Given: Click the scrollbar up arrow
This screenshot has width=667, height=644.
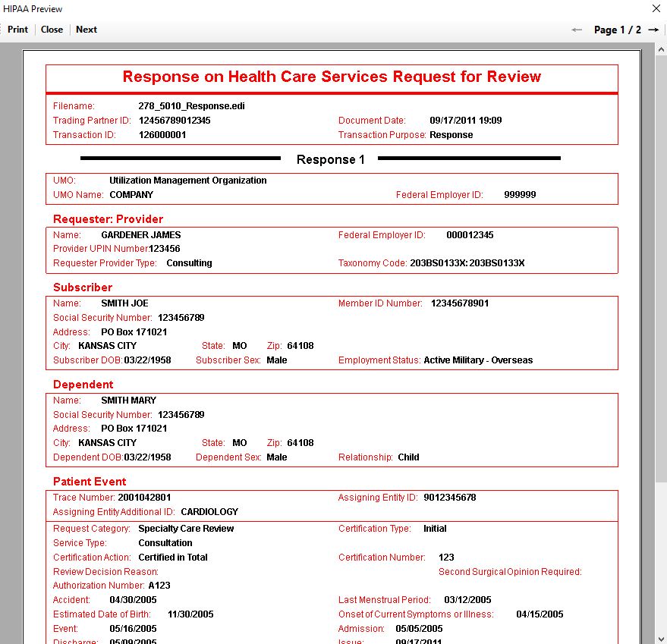Looking at the screenshot, I should 661,49.
